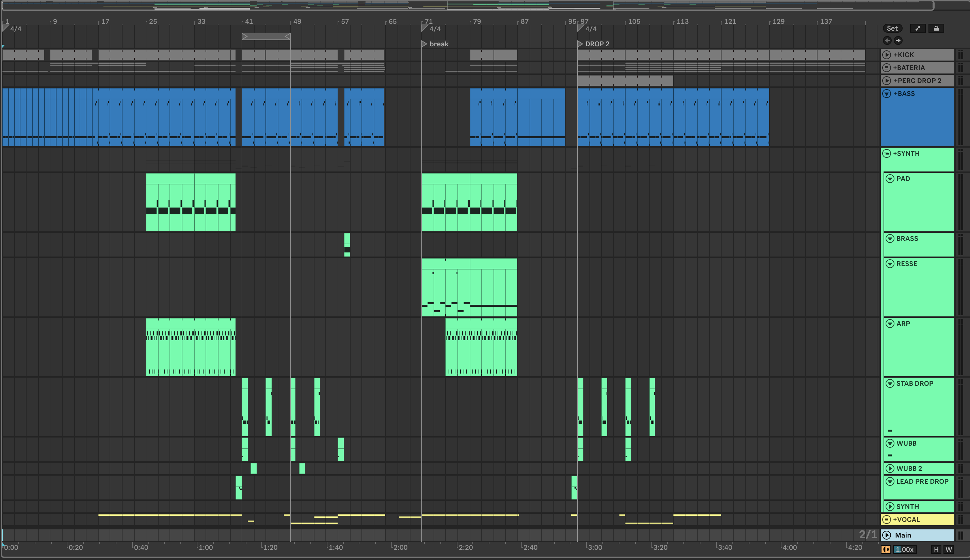Select the LEAD PRE DROP track name
Image resolution: width=970 pixels, height=560 pixels.
pyautogui.click(x=922, y=481)
